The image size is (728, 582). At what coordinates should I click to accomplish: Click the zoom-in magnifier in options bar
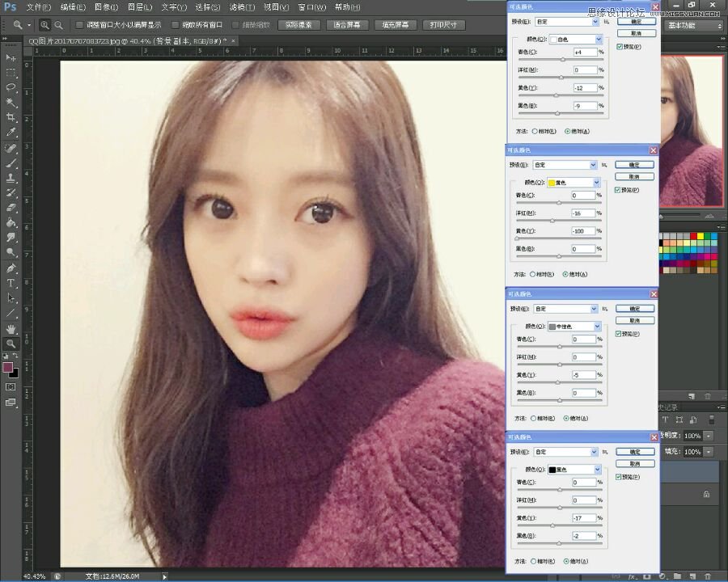coord(44,25)
